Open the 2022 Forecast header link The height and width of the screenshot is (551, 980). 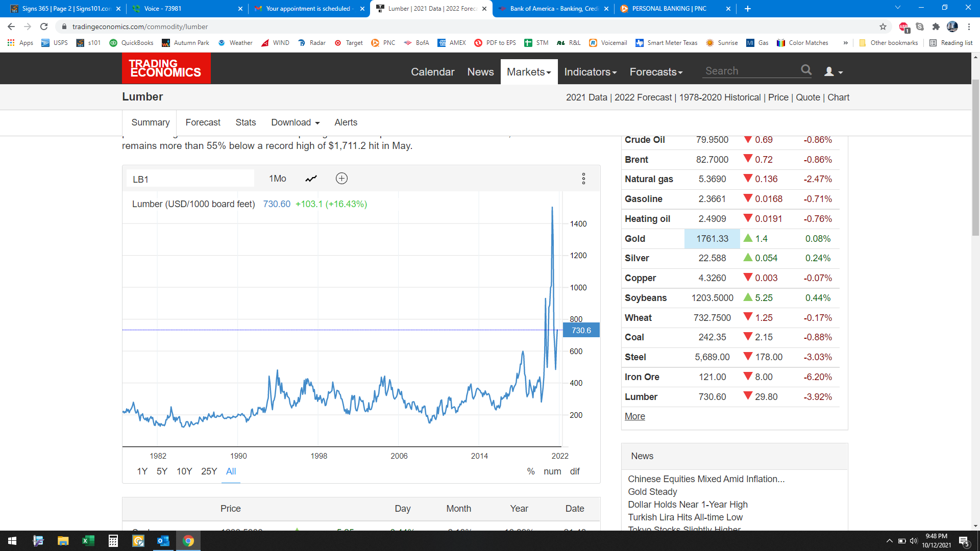[x=643, y=97]
